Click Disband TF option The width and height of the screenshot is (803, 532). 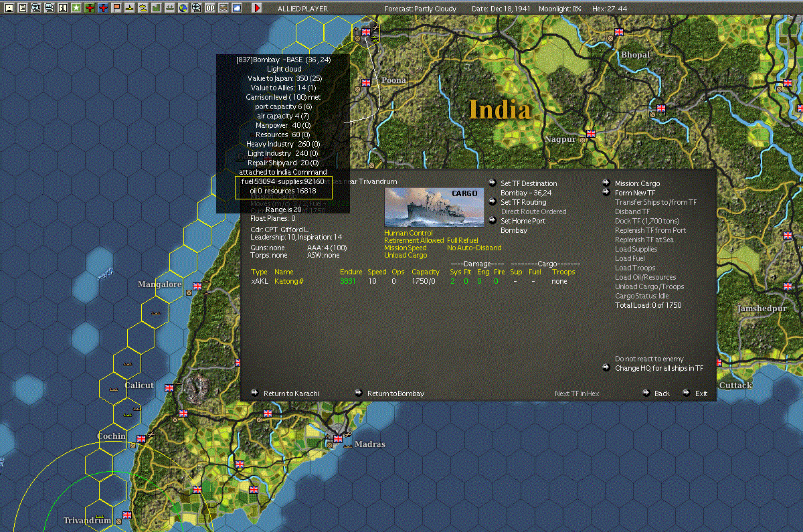(x=632, y=211)
